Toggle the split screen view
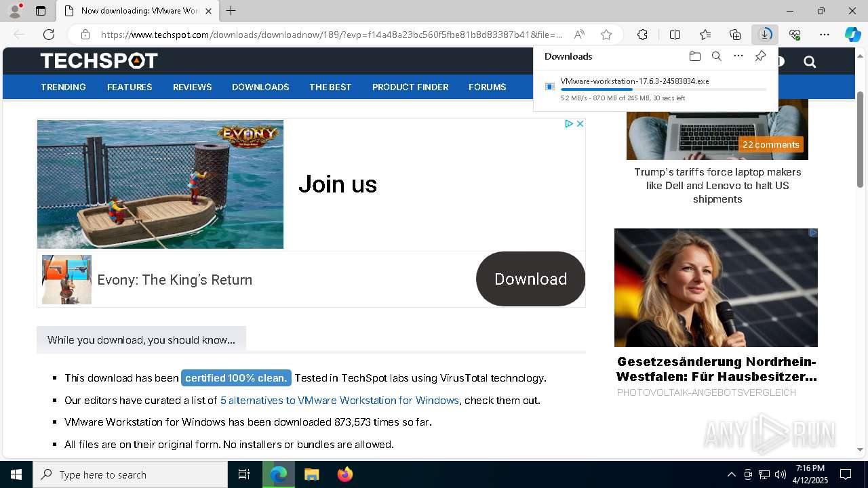The image size is (868, 488). point(675,35)
